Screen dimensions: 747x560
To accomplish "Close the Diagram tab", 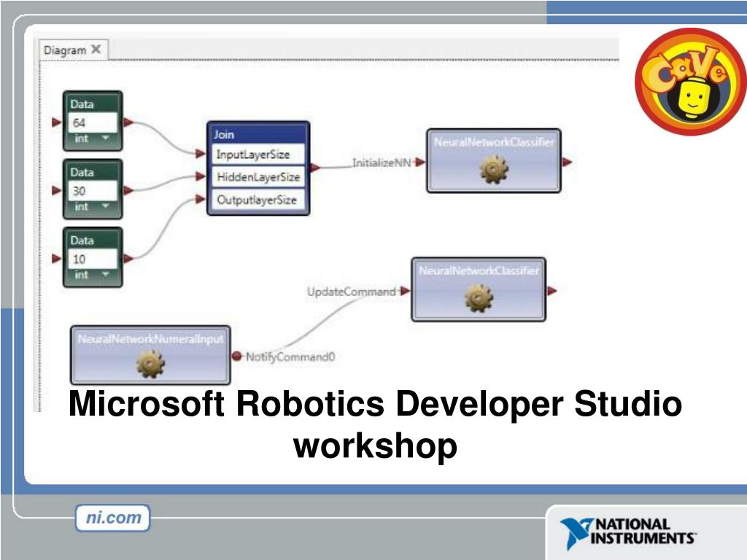I will tap(96, 49).
